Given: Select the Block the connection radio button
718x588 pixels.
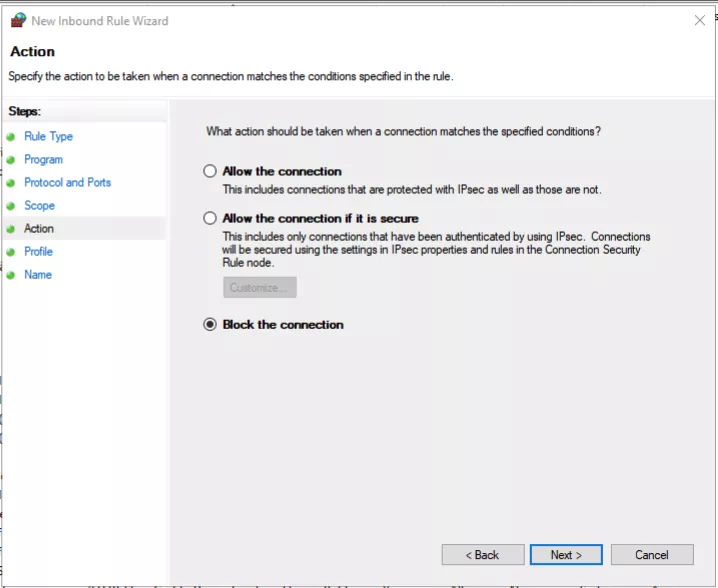Looking at the screenshot, I should [210, 325].
